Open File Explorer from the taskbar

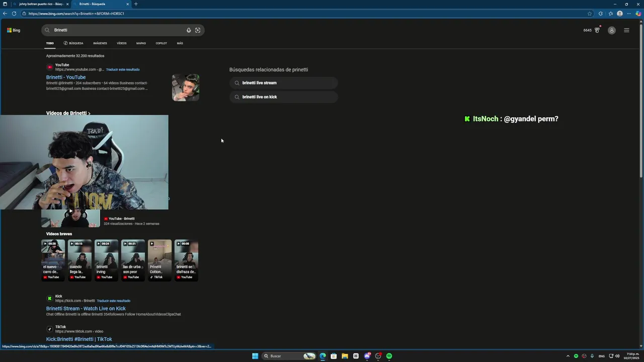coord(345,356)
